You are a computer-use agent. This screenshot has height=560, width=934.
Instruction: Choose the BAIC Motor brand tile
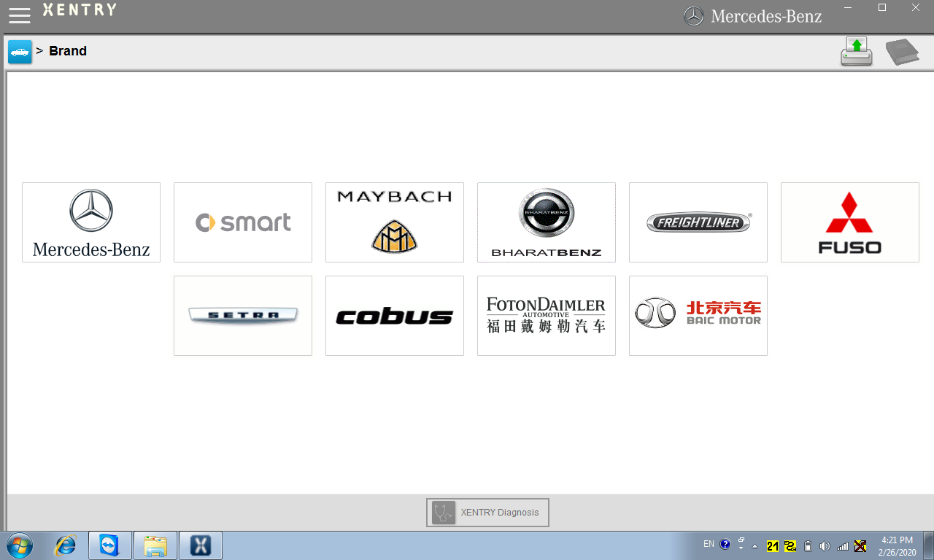point(698,316)
